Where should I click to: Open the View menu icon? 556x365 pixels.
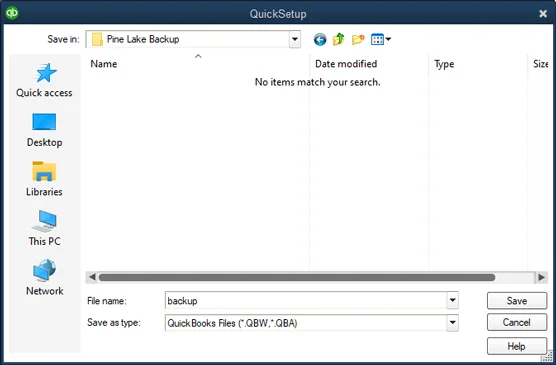[380, 39]
